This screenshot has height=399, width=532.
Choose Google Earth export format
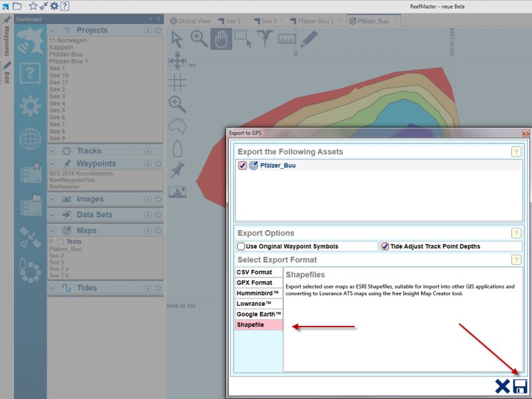[259, 314]
